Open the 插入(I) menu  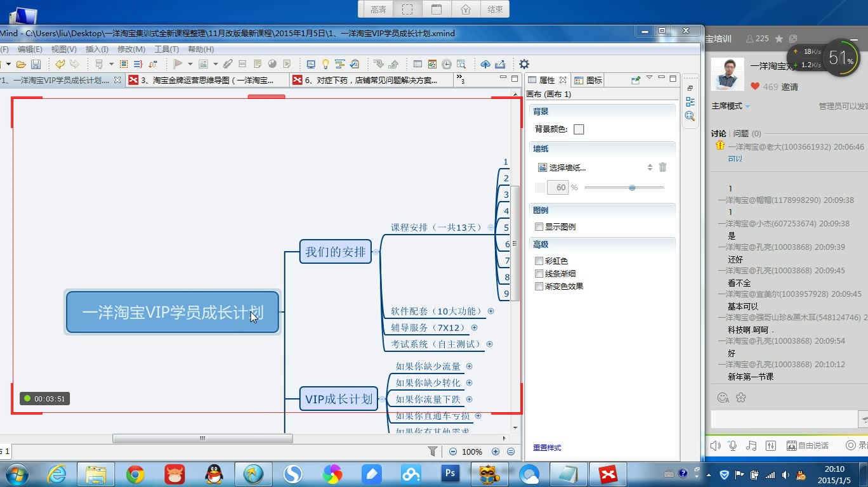[97, 49]
